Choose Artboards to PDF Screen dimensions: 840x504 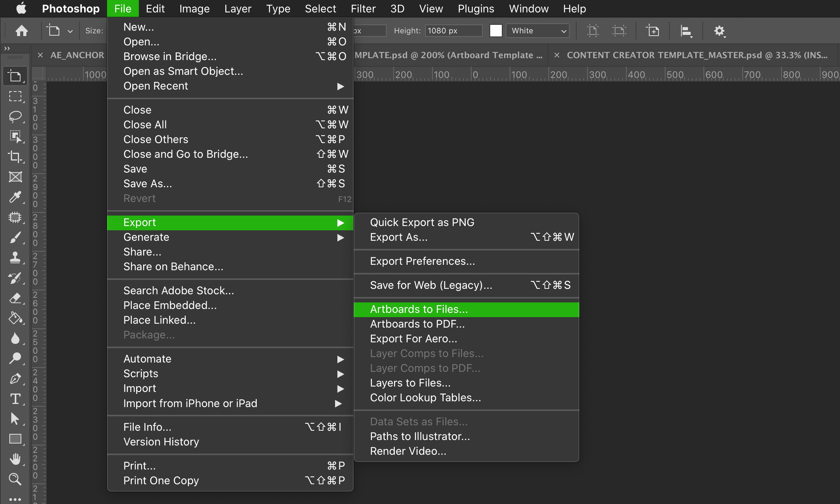pos(467,324)
